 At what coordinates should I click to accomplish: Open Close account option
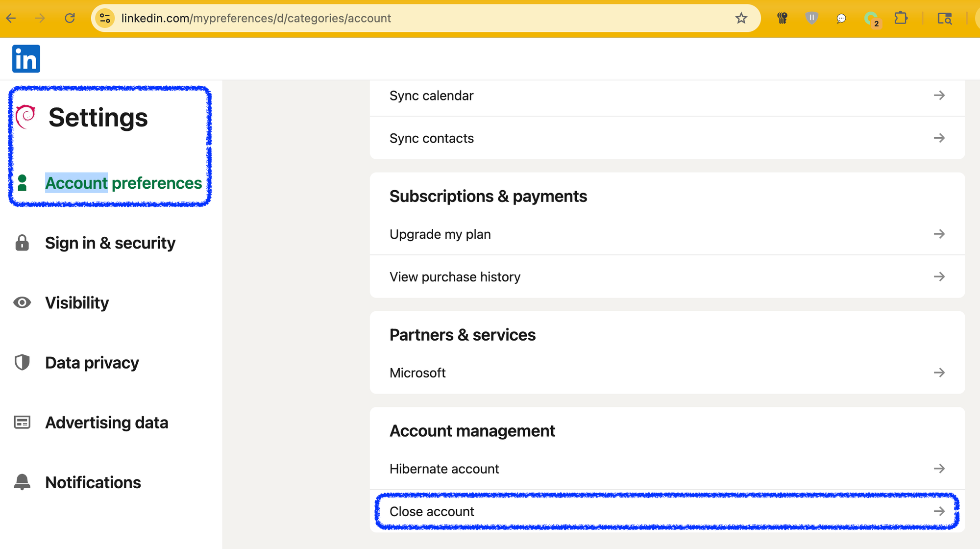pyautogui.click(x=667, y=511)
